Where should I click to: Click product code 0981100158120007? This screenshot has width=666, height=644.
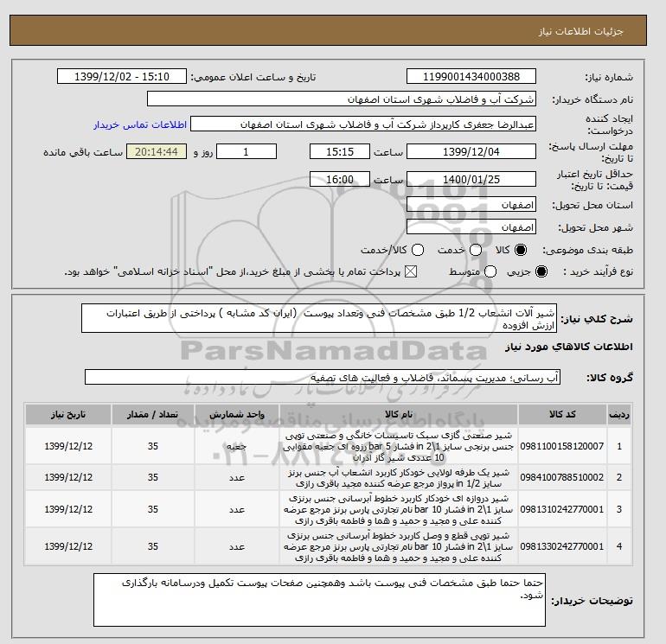tap(562, 446)
